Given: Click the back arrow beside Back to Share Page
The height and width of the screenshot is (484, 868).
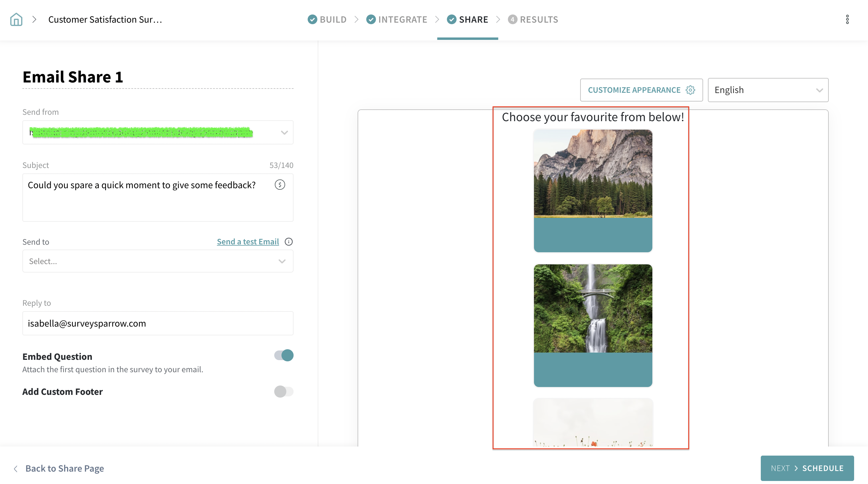Looking at the screenshot, I should (x=15, y=469).
